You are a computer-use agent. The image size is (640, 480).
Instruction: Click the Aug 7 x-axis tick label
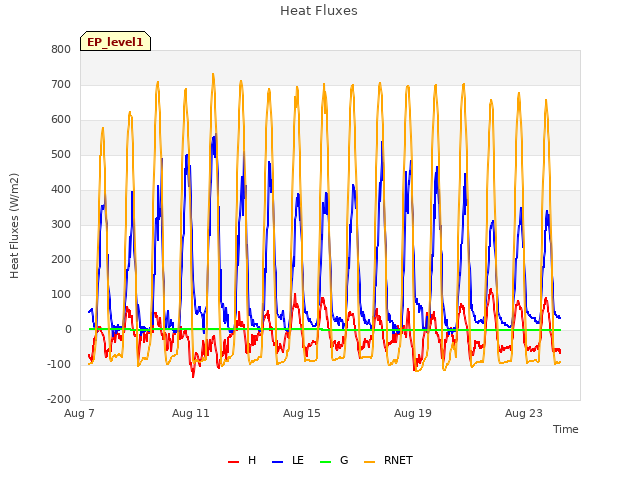point(79,413)
